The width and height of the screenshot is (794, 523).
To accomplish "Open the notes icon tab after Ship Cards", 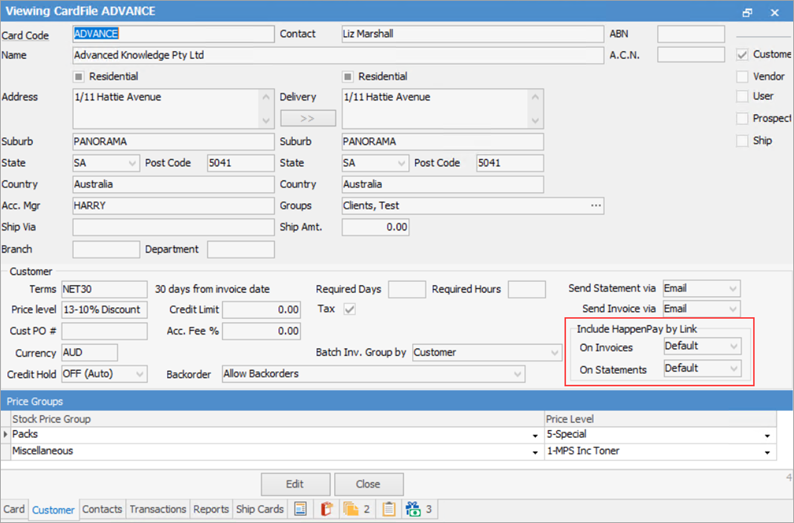I will [x=300, y=509].
